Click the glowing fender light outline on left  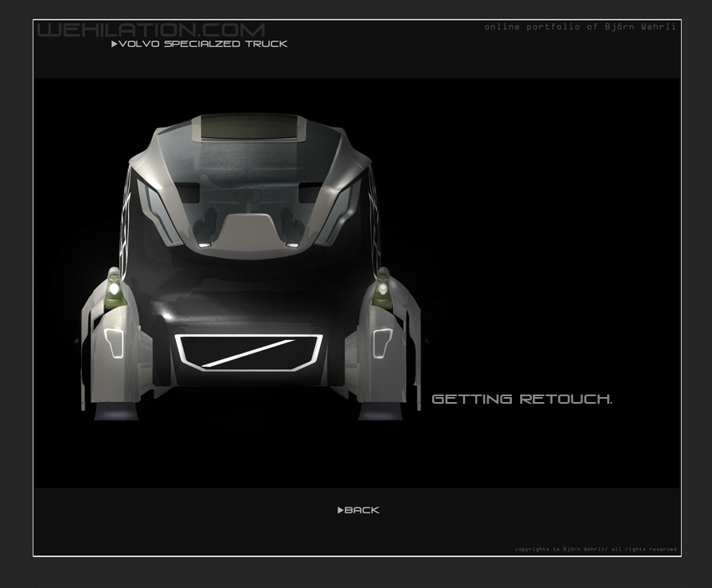pos(115,340)
